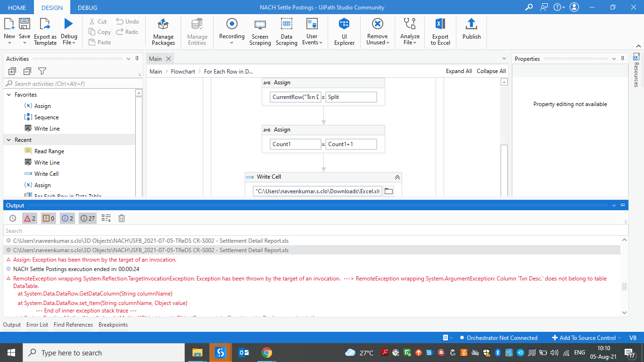The image size is (644, 362).
Task: Expand all groups in the Activities panel
Action: click(12, 71)
